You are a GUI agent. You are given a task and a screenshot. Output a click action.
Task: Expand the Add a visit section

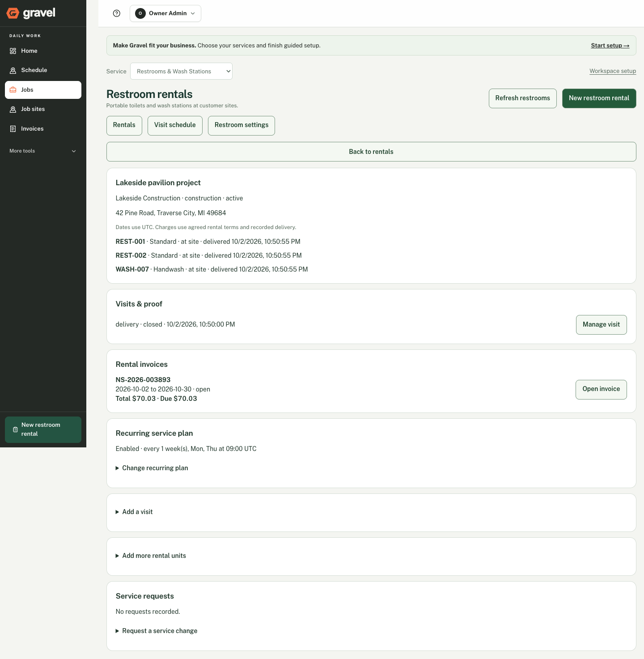click(134, 512)
